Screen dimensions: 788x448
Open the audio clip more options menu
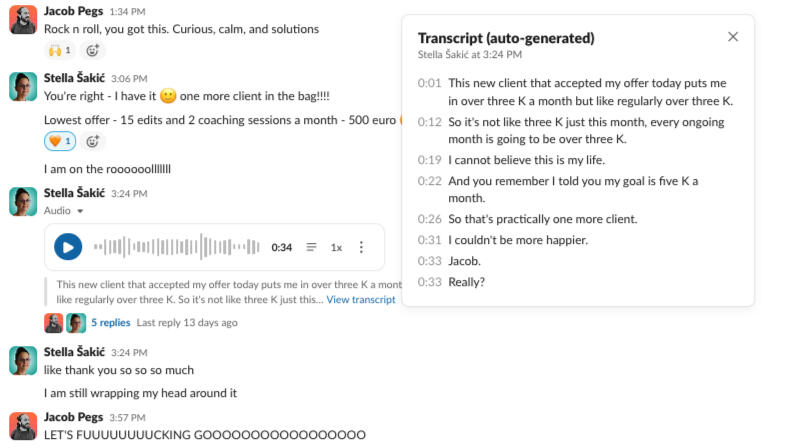(x=362, y=247)
